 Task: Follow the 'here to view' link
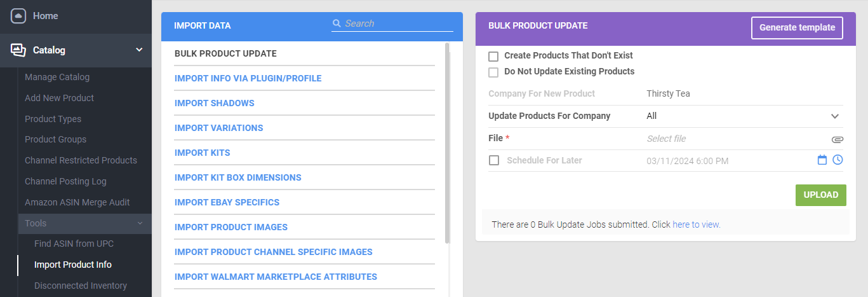tap(697, 224)
